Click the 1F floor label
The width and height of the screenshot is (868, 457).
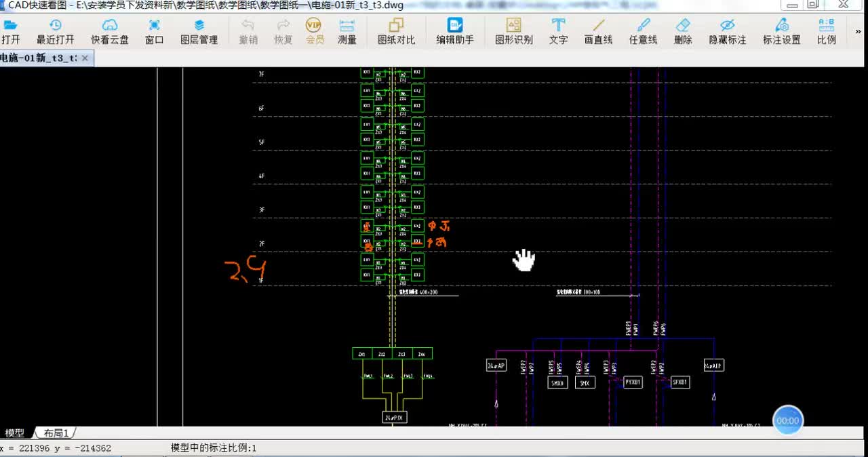pos(262,280)
